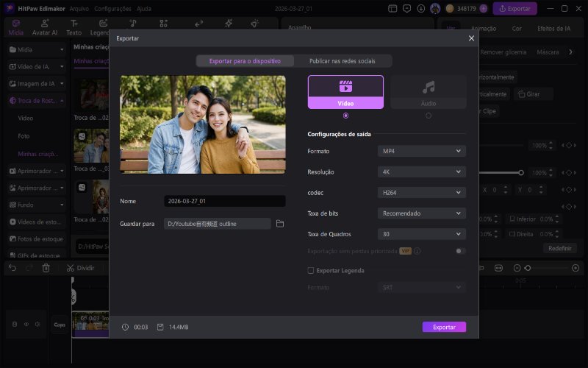Viewport: 588px width, 368px height.
Task: Click the Undo arrow in timeline toolbar
Action: [12, 268]
